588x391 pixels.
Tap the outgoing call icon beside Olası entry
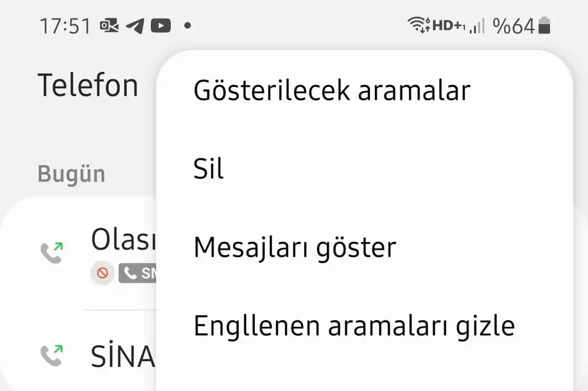(x=52, y=250)
